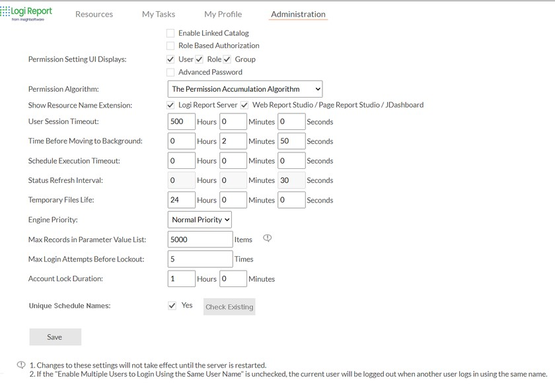Switch to My Tasks tab
Viewport: 555px width, 392px height.
click(158, 15)
